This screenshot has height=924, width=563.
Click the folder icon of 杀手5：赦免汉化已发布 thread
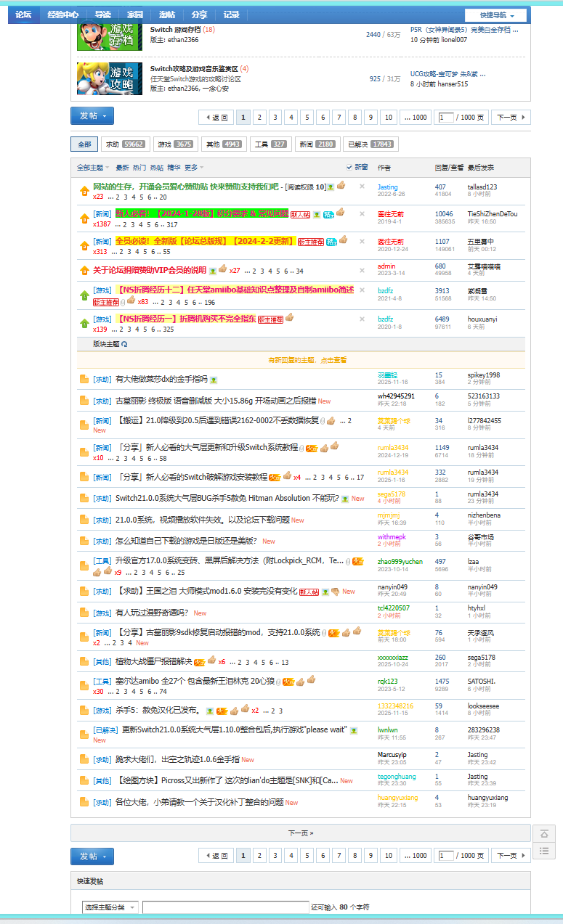pos(84,711)
